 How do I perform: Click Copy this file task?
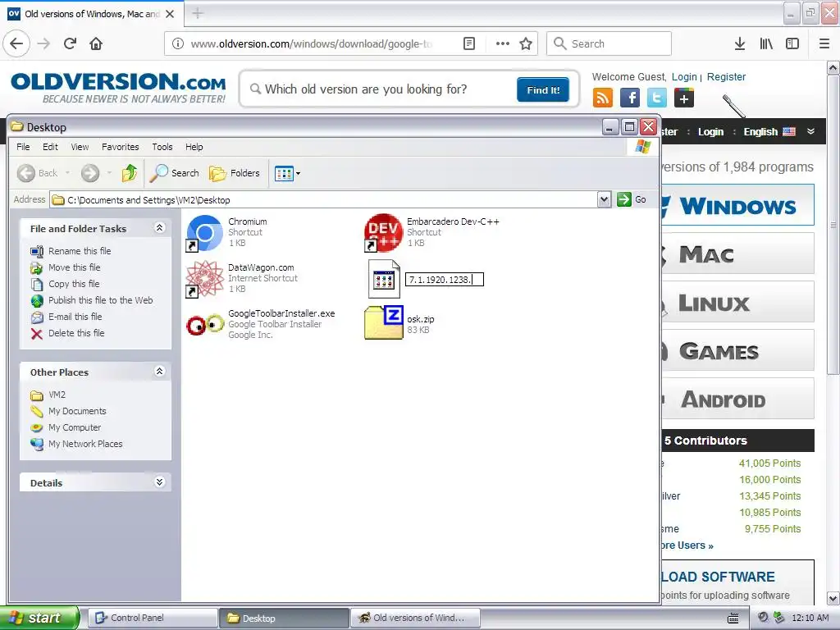click(73, 284)
